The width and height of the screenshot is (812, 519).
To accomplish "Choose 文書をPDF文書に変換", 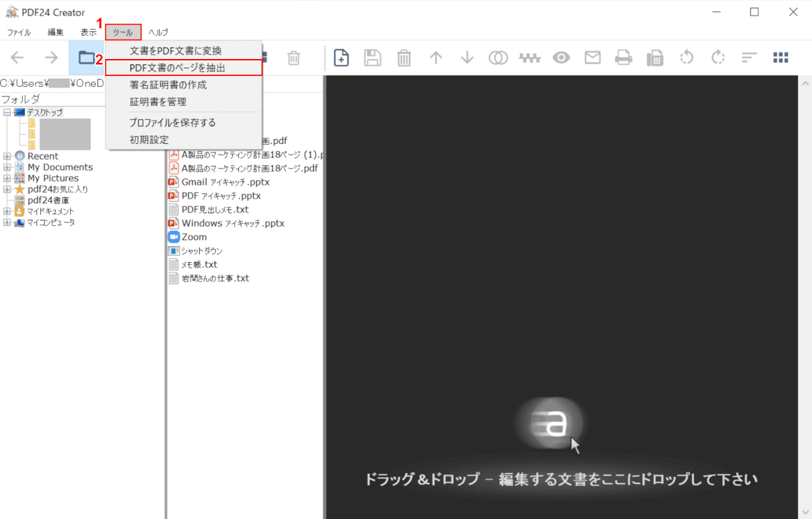I will 184,51.
